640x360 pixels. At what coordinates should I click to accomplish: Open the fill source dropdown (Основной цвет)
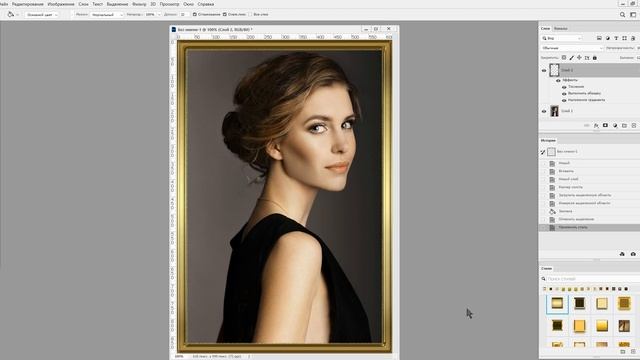[x=41, y=15]
